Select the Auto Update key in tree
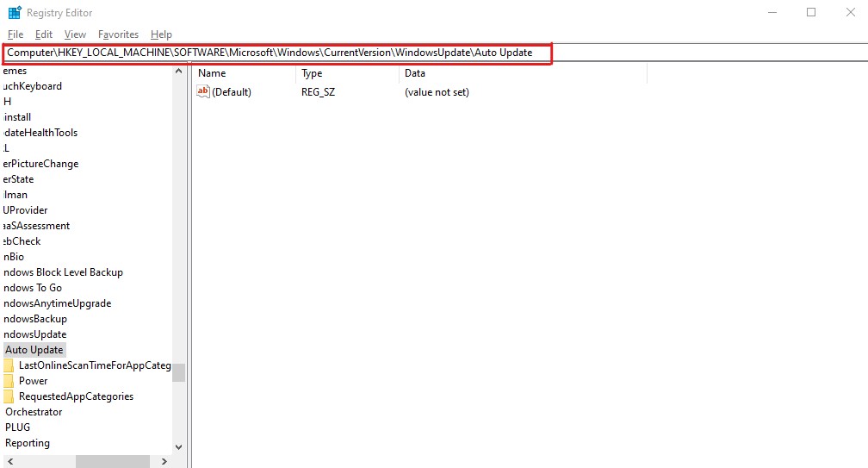Image resolution: width=868 pixels, height=468 pixels. (34, 349)
